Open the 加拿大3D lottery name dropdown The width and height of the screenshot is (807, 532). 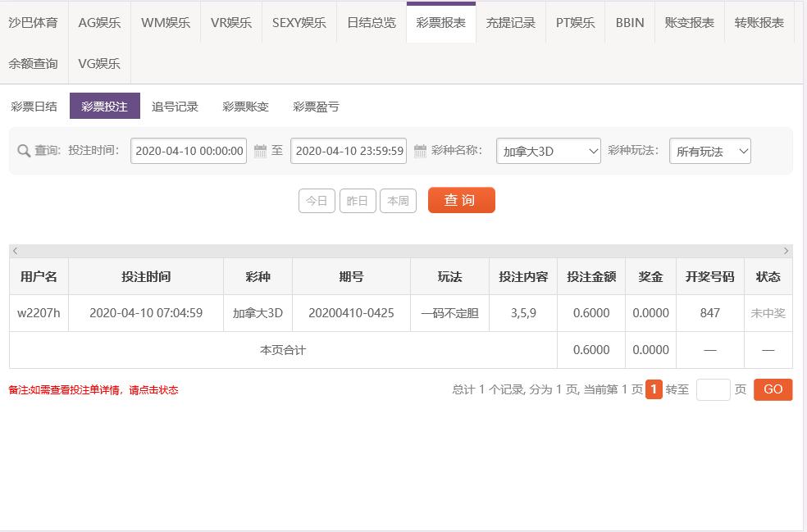coord(548,151)
